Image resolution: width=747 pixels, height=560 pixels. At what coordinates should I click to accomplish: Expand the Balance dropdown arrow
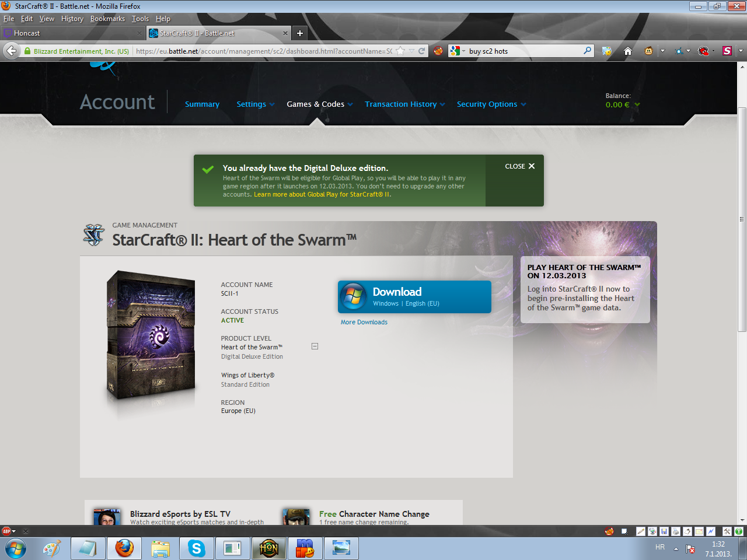(x=637, y=105)
